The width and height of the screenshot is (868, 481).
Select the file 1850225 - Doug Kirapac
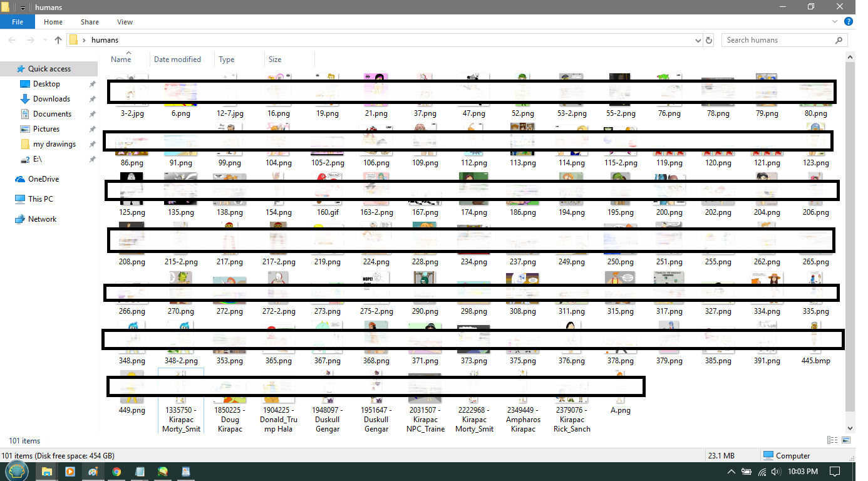point(230,401)
